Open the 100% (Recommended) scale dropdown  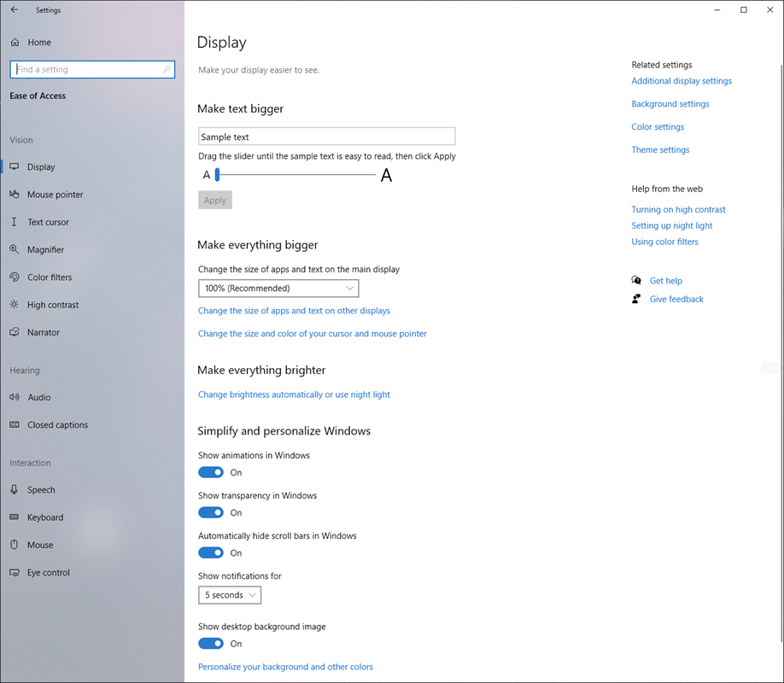(278, 289)
